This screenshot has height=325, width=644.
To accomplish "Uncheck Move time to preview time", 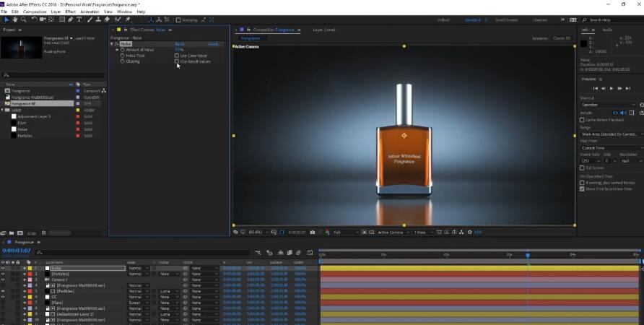I will (x=582, y=189).
